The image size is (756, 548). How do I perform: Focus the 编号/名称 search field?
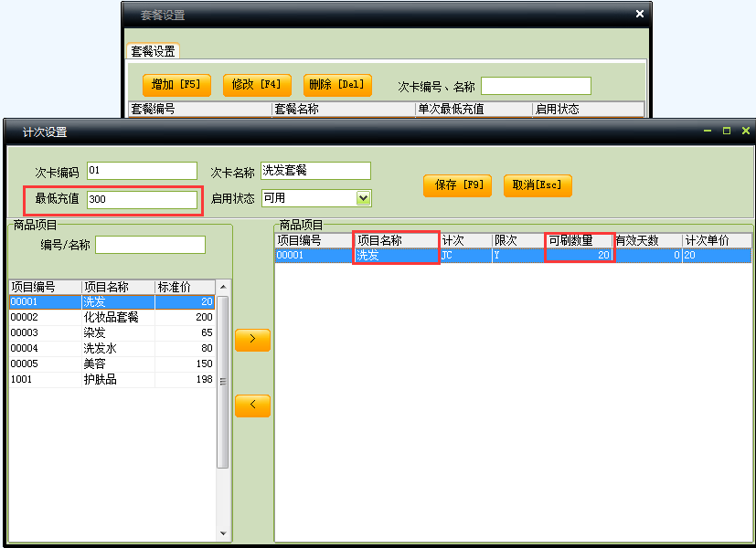[151, 245]
